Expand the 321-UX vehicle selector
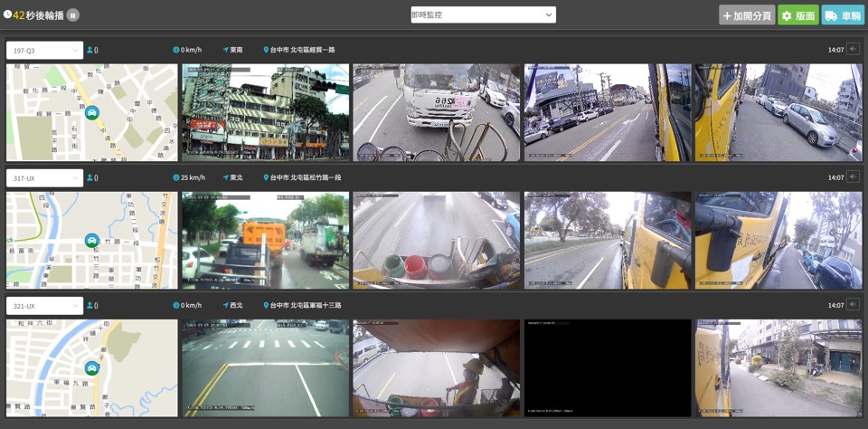868x429 pixels. 44,306
